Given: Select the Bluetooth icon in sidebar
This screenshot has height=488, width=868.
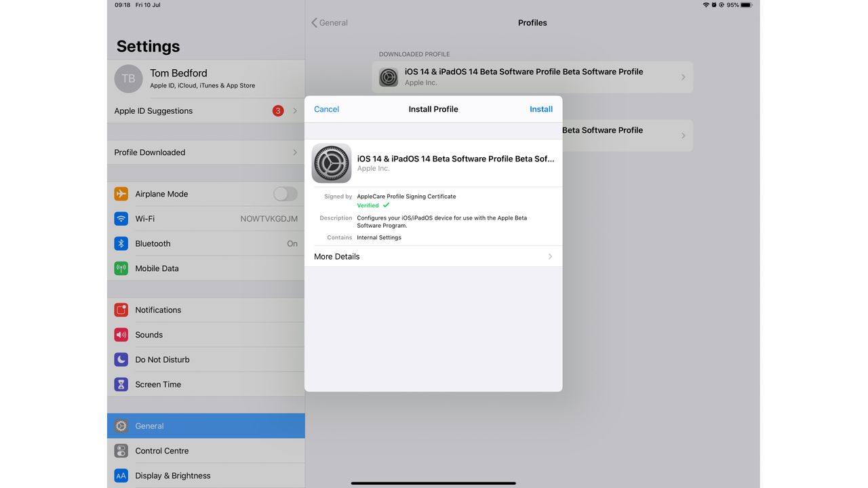Looking at the screenshot, I should point(121,243).
